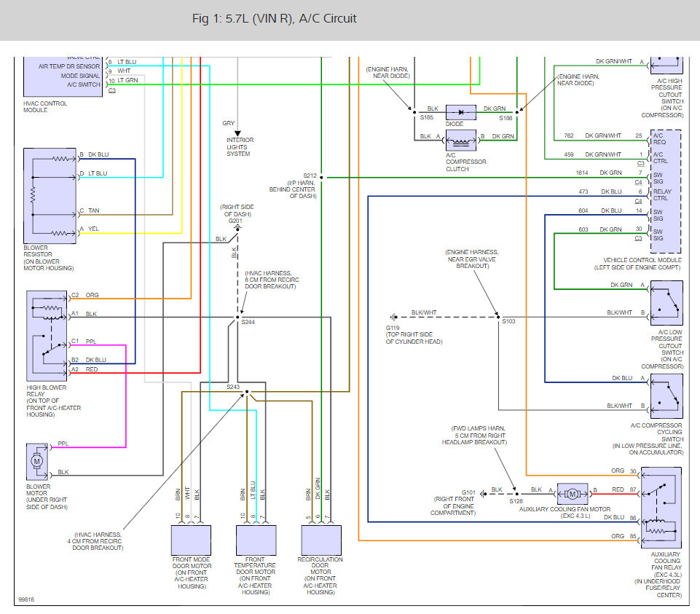Click the diagram number 99818

pos(26,599)
